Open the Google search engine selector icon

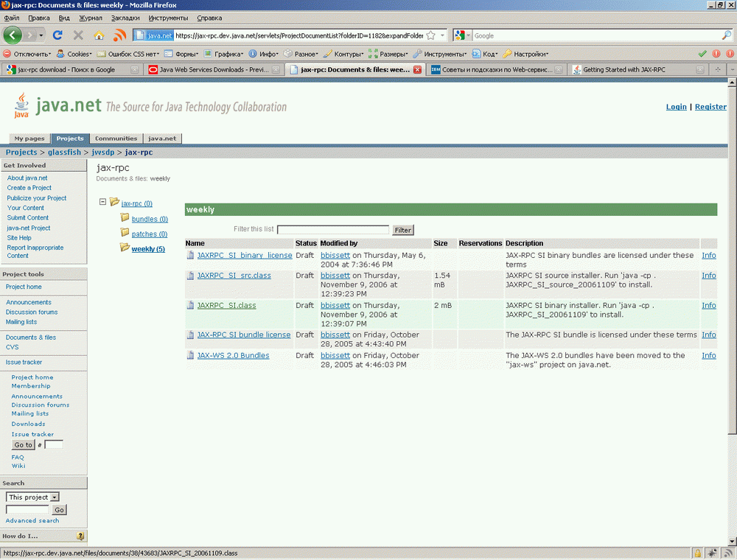tap(462, 35)
